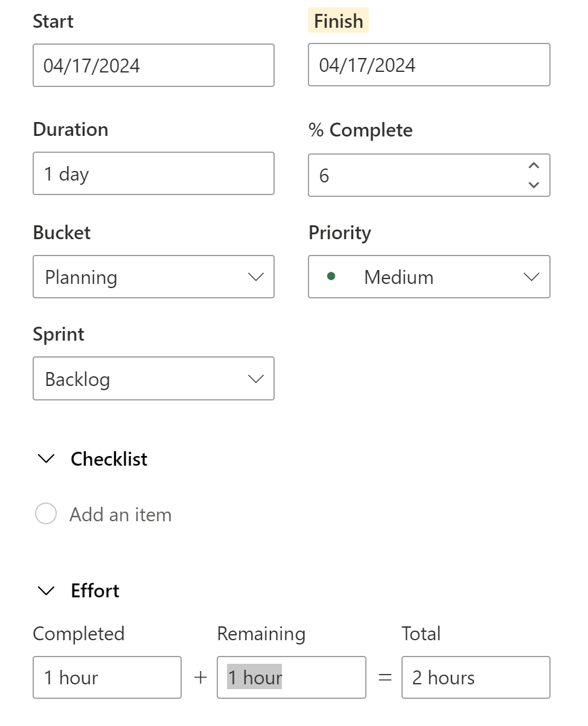This screenshot has height=726, width=588.
Task: Open the Bucket dropdown showing Planning
Action: pos(153,277)
